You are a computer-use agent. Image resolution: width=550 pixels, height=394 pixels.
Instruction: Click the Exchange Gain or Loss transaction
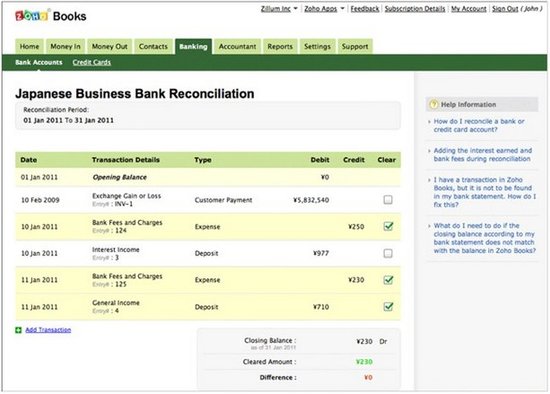(127, 200)
